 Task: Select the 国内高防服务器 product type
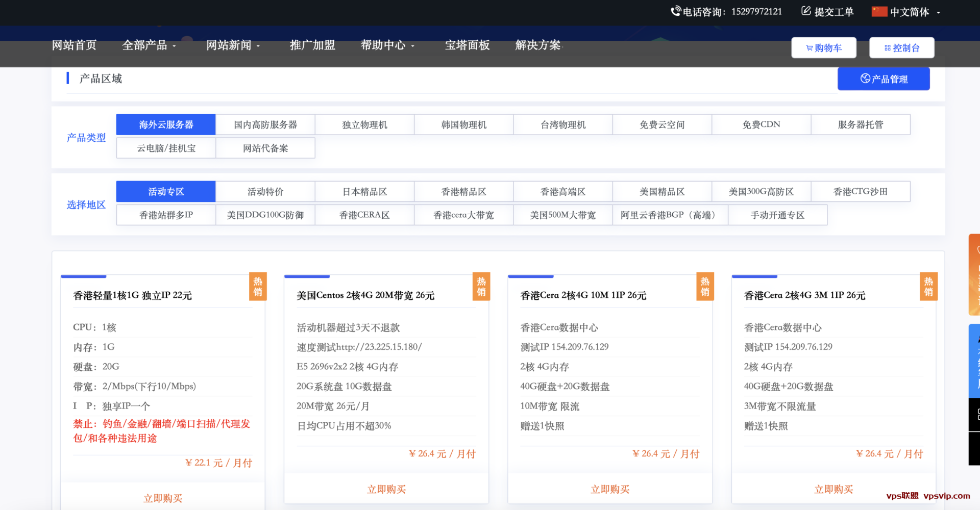pos(265,124)
